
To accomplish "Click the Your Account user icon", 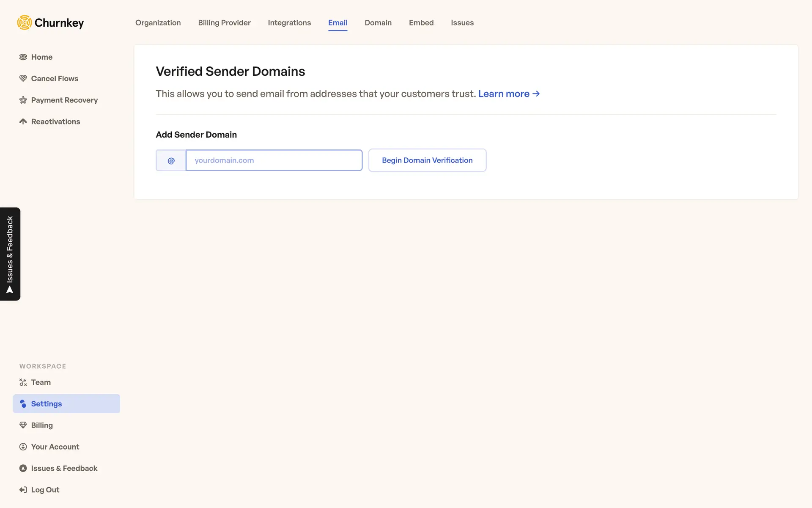I will (x=23, y=447).
